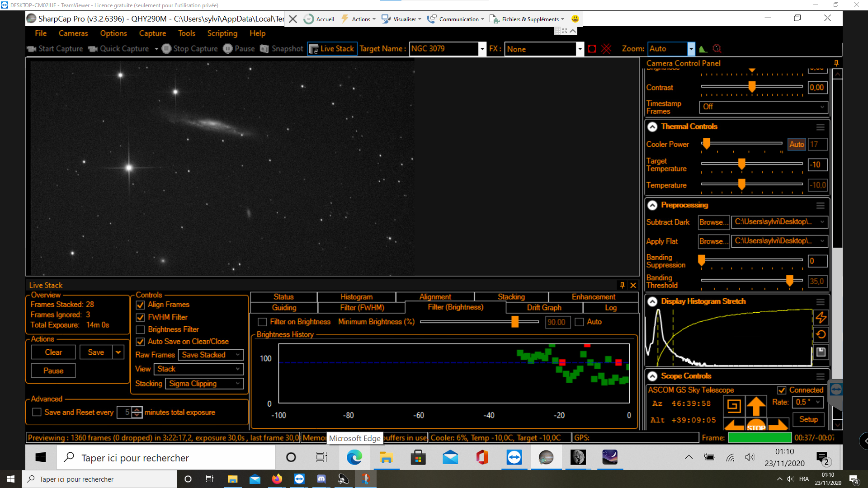Open the Scripting menu

click(x=222, y=33)
